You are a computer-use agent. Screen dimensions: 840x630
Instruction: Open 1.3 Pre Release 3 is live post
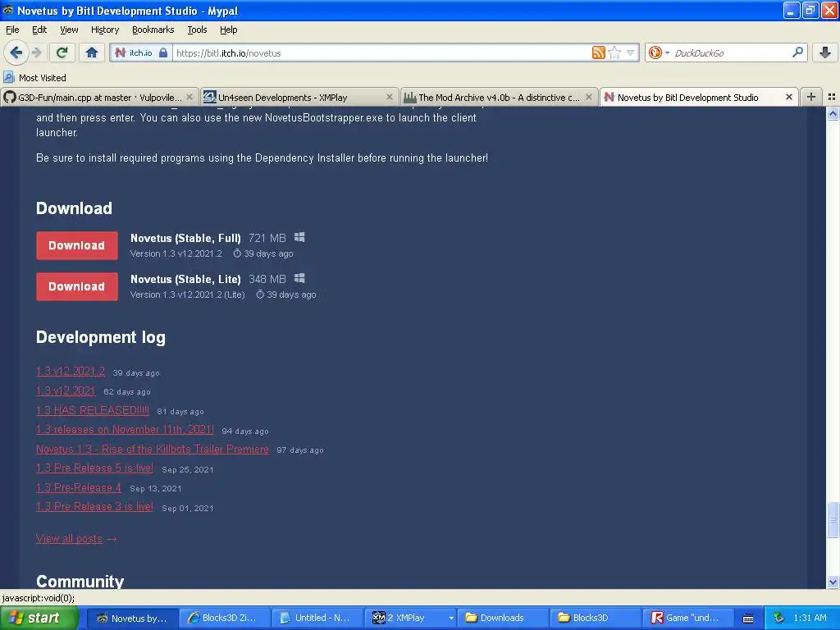pyautogui.click(x=94, y=507)
